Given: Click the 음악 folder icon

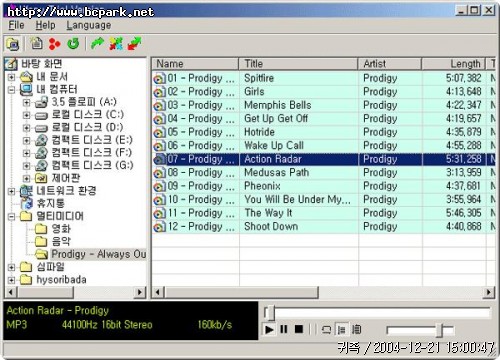Looking at the screenshot, I should [x=41, y=241].
